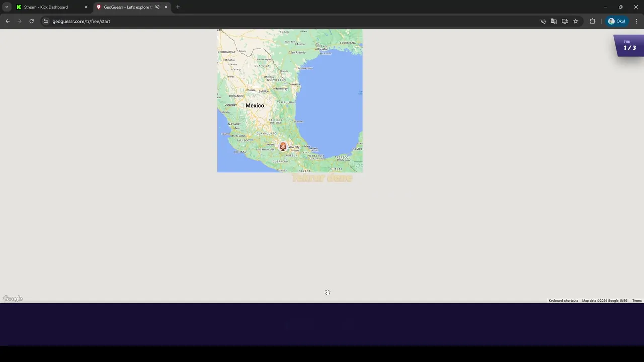Open the tab search dropdown arrow
Viewport: 644px width, 362px height.
7,7
